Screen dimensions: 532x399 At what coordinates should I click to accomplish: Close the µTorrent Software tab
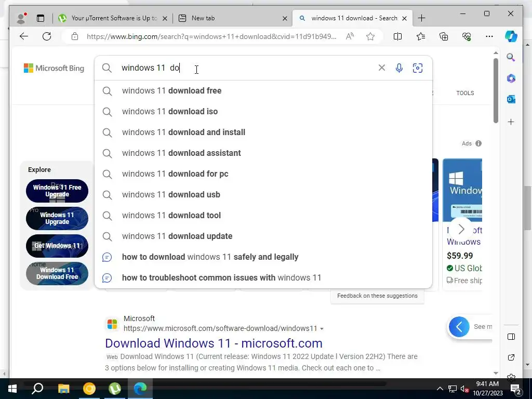click(x=165, y=18)
